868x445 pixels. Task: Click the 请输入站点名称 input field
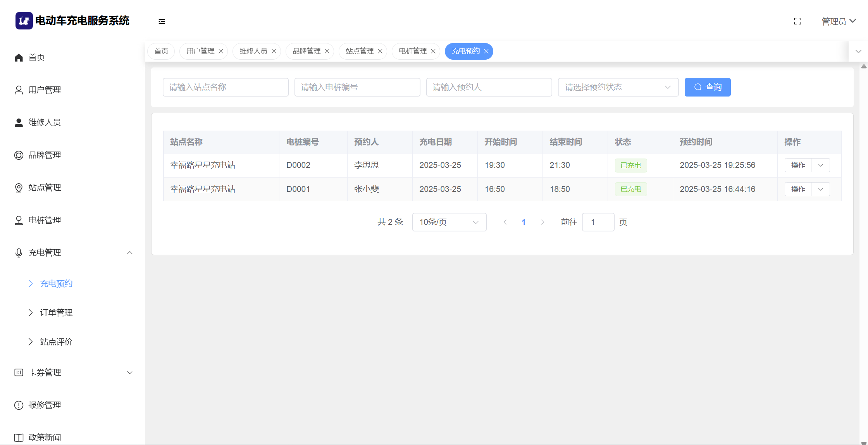[226, 87]
